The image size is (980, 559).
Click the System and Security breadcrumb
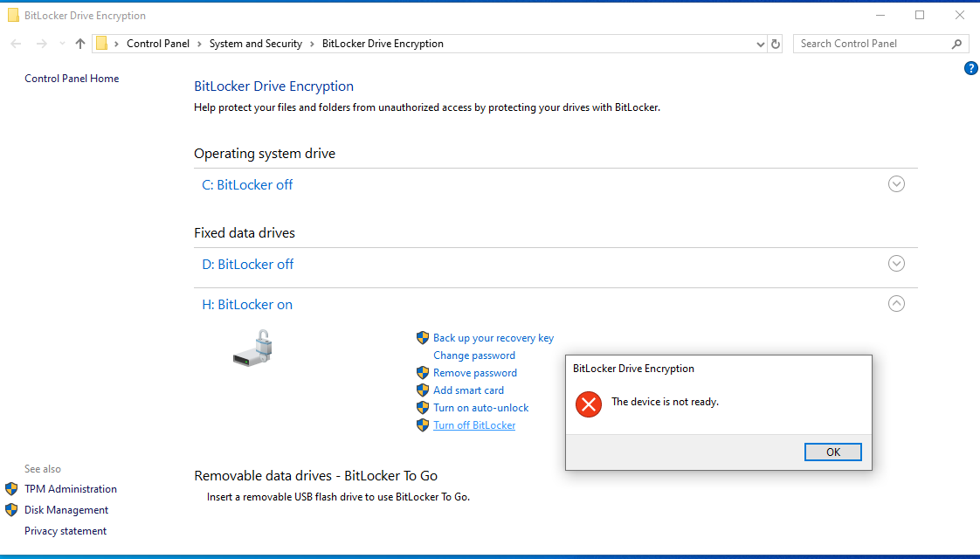(256, 44)
